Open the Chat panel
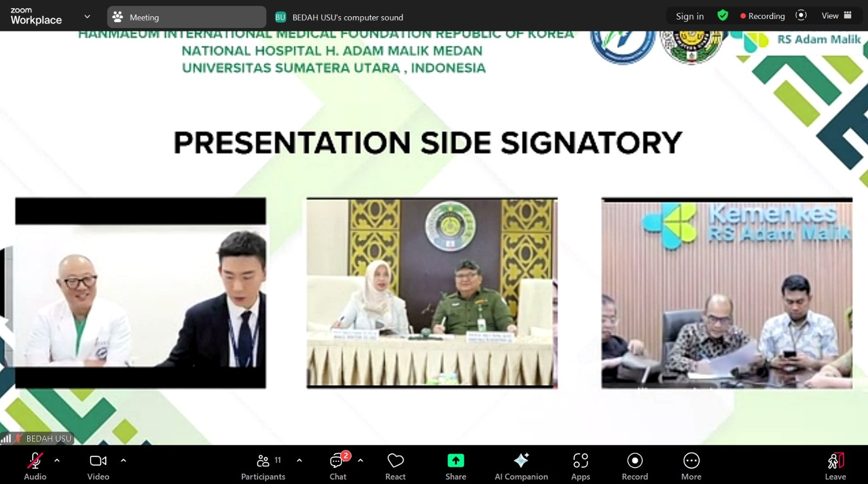The image size is (868, 484). tap(338, 466)
